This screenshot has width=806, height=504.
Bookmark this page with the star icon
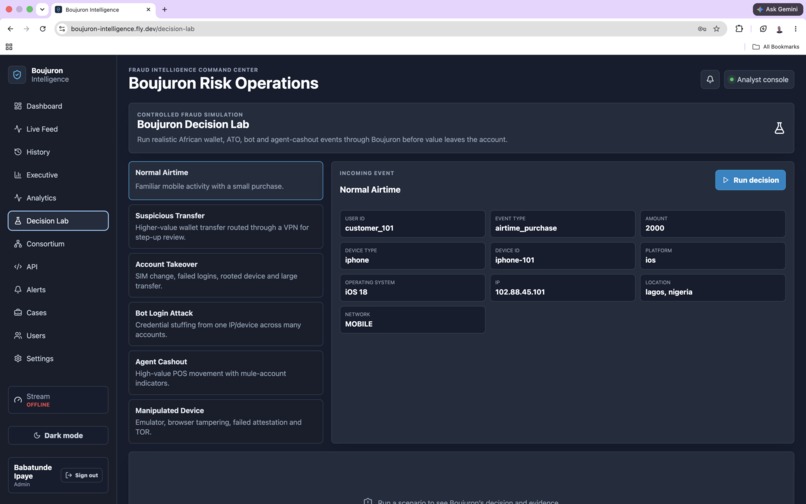(717, 29)
